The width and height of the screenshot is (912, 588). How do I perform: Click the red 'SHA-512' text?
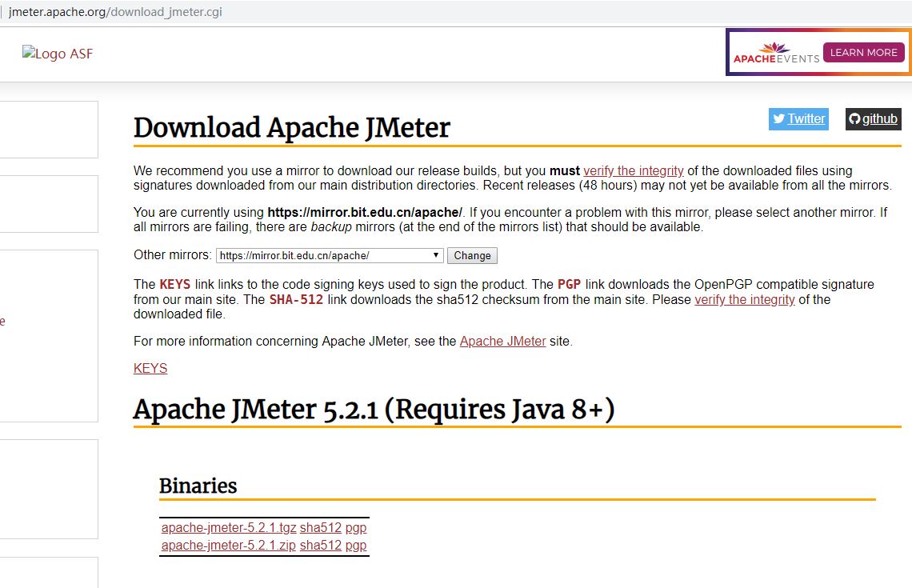[x=296, y=299]
